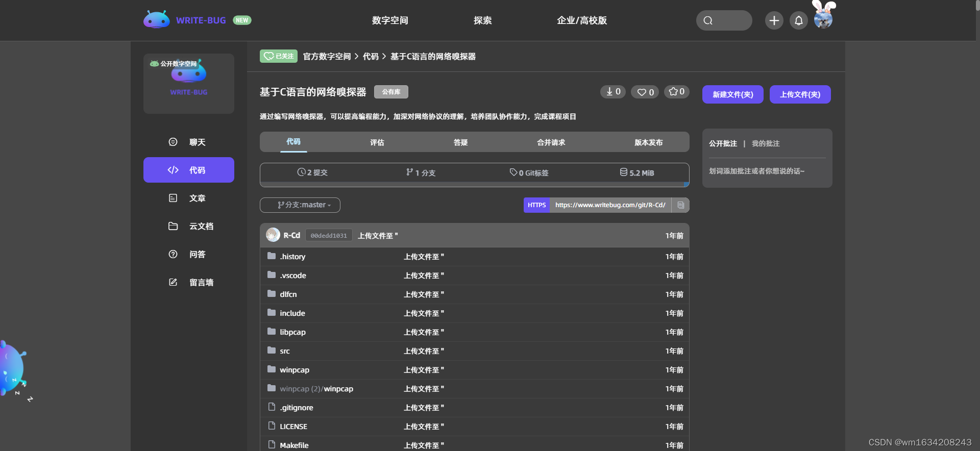Click the 上传文件至 message in src row
Viewport: 980px width, 451px height.
(424, 351)
